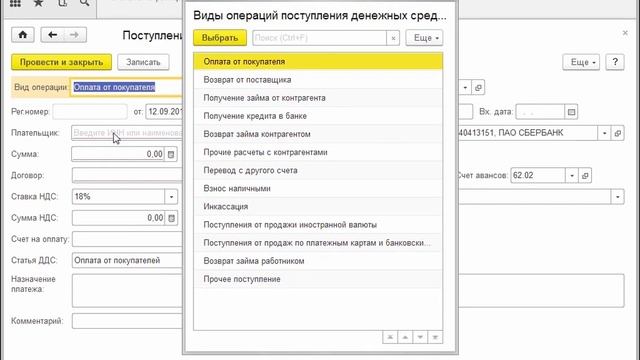Expand dropdown arrow in top-right field

click(465, 87)
